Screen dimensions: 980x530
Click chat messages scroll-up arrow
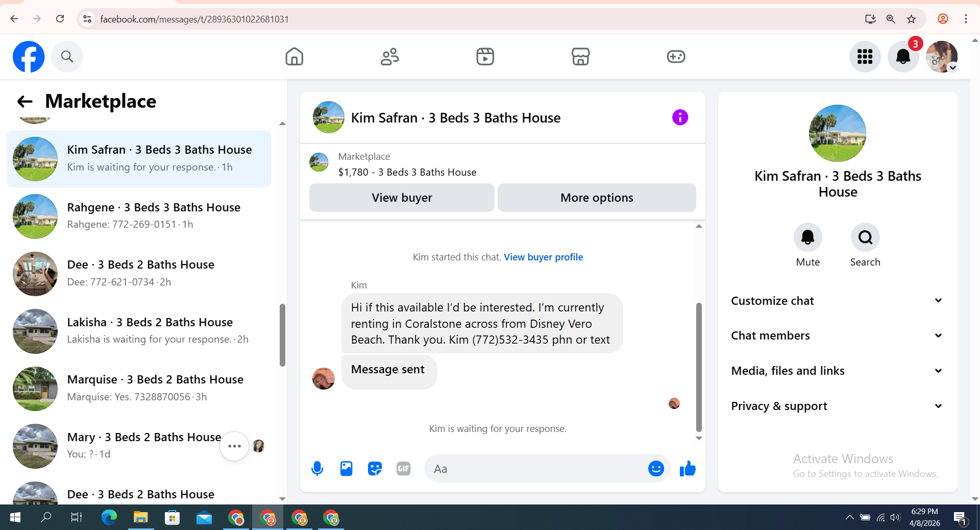tap(699, 226)
